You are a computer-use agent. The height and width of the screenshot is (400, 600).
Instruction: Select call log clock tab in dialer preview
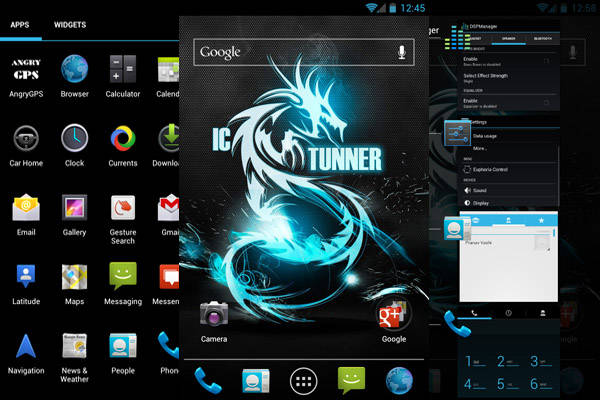click(508, 313)
